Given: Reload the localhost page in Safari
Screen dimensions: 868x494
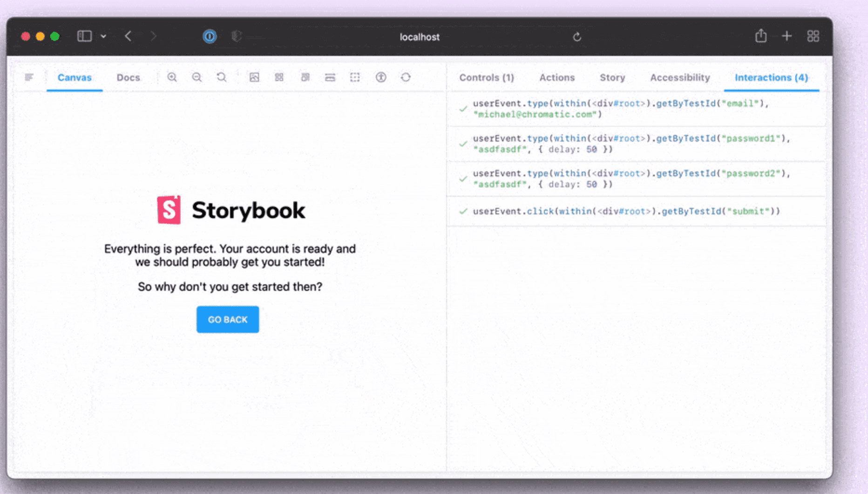Looking at the screenshot, I should tap(577, 37).
